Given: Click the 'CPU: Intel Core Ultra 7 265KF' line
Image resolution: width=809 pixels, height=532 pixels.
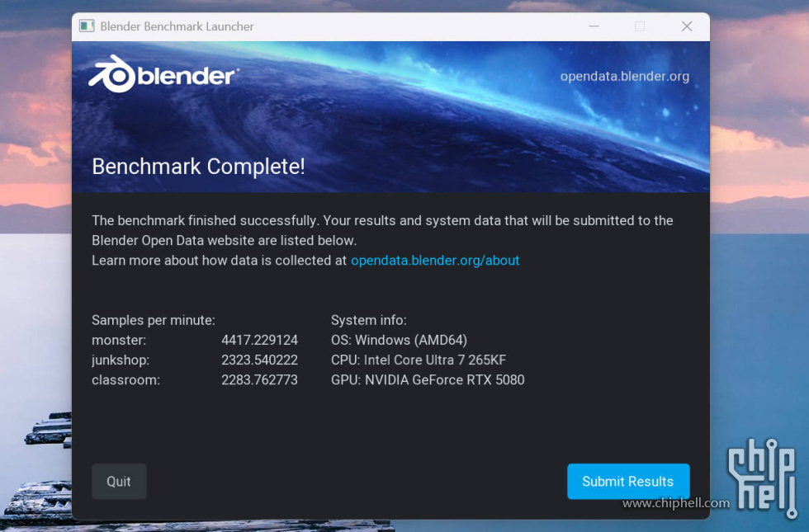Looking at the screenshot, I should click(419, 360).
